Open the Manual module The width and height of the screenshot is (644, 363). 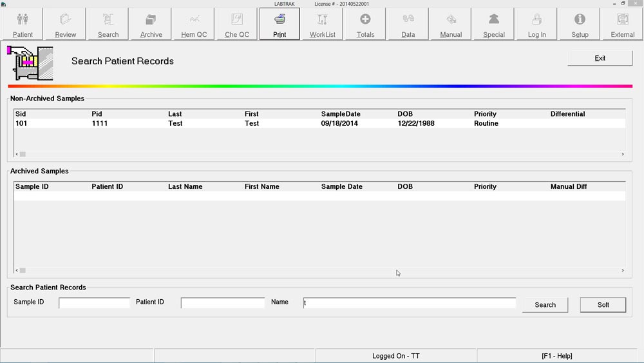click(x=451, y=25)
